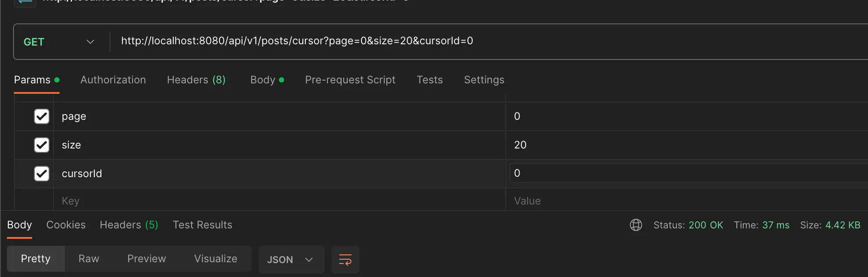Switch to the Authorization tab

coord(113,80)
